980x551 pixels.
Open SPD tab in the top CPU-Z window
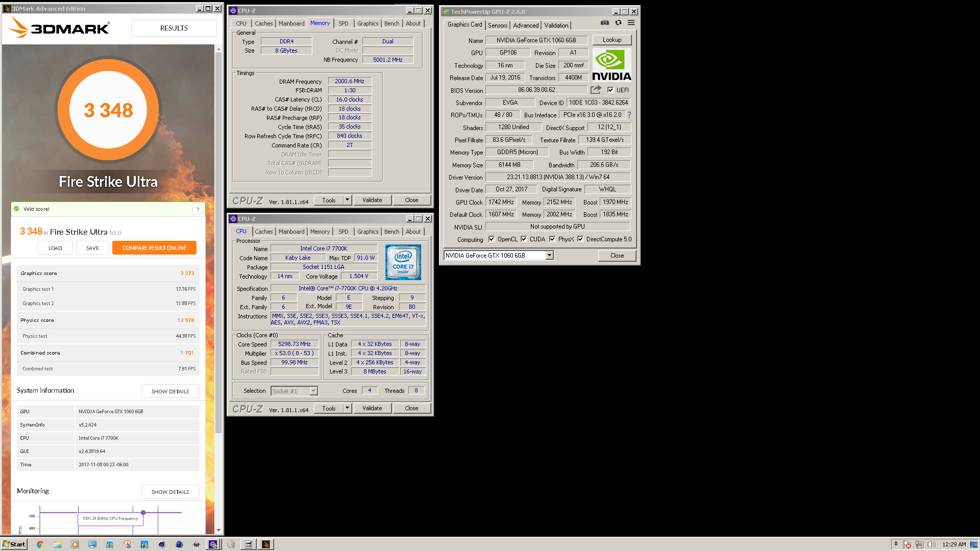(x=344, y=23)
